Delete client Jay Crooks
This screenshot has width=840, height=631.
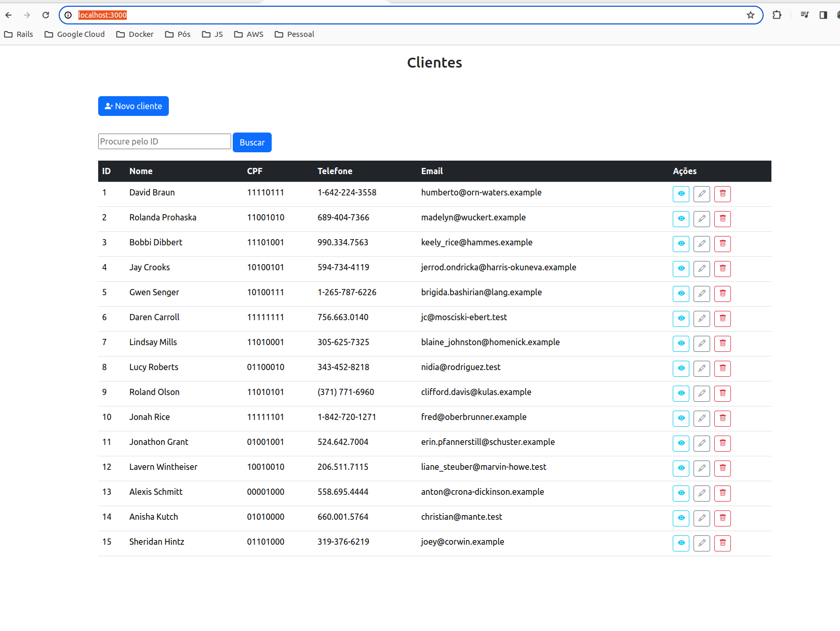click(722, 269)
